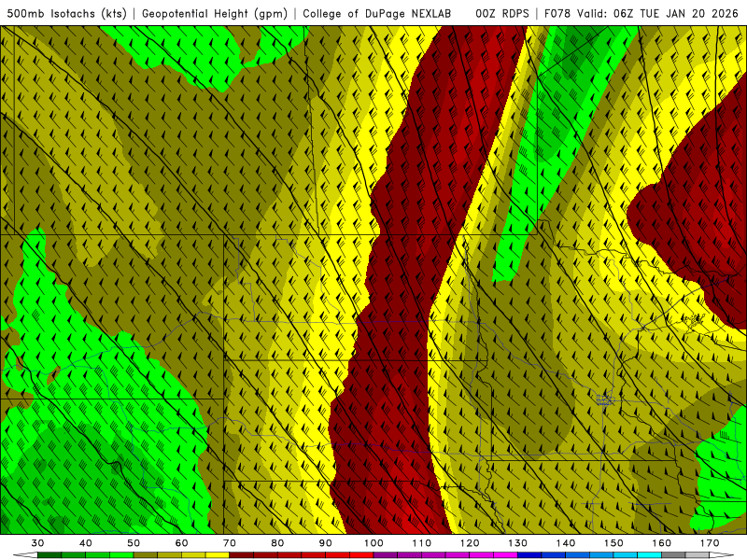Viewport: 747px width, 560px height.
Task: Click the "Geopotential Height (gpm)" header text
Action: coord(215,13)
